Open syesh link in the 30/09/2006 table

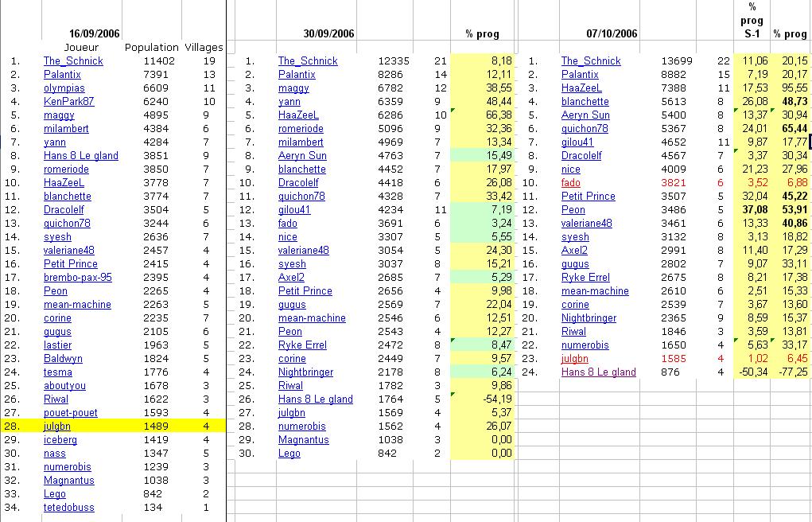(x=292, y=264)
